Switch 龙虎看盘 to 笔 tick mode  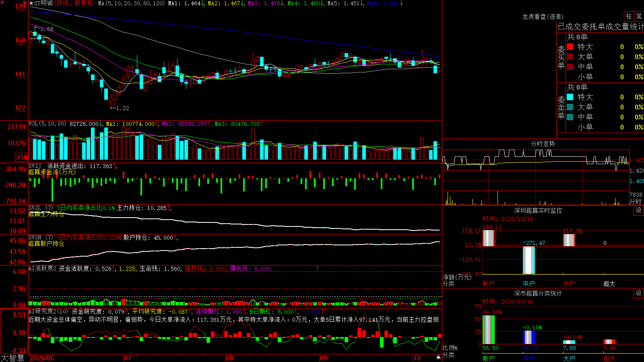[x=639, y=16]
